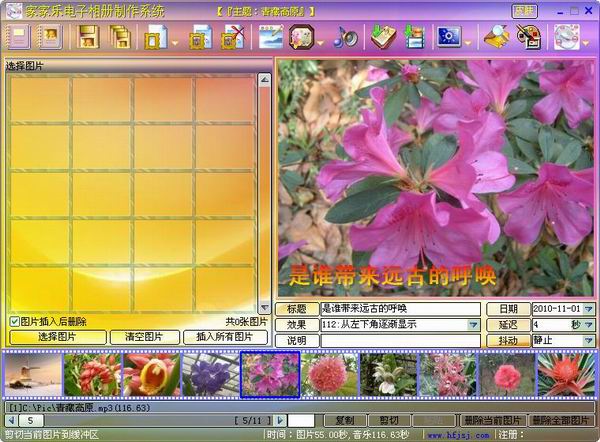The height and width of the screenshot is (442, 600).
Task: Click the delete frame icon with red X
Action: click(233, 37)
